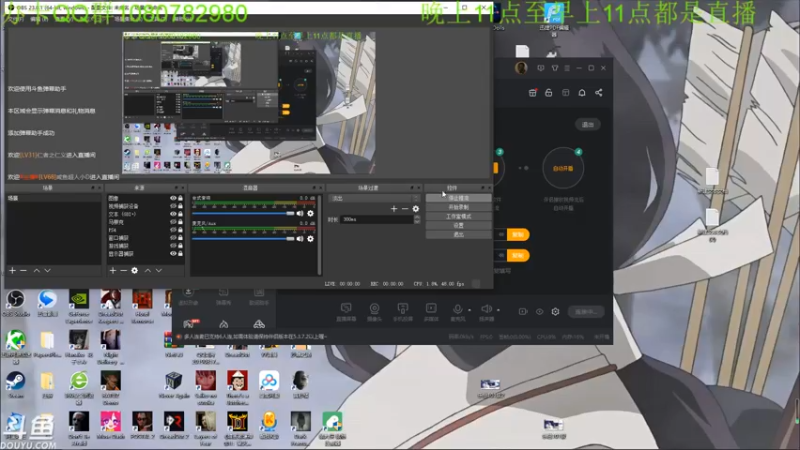Image resolution: width=800 pixels, height=450 pixels.
Task: Expand the speaker dropdown arrow in Douyu toolbar
Action: pyautogui.click(x=498, y=310)
